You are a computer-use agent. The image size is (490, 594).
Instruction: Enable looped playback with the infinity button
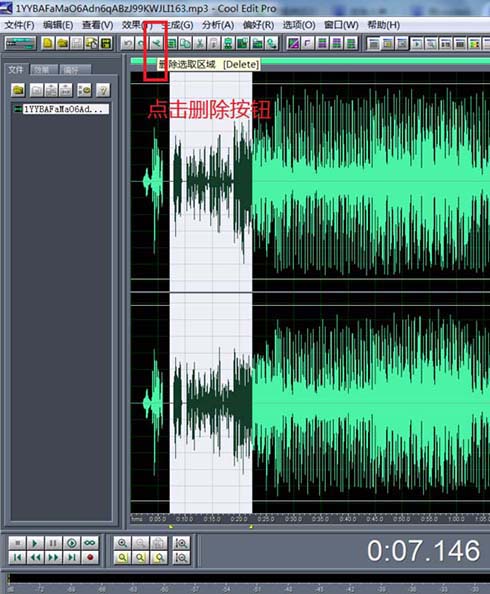[90, 543]
